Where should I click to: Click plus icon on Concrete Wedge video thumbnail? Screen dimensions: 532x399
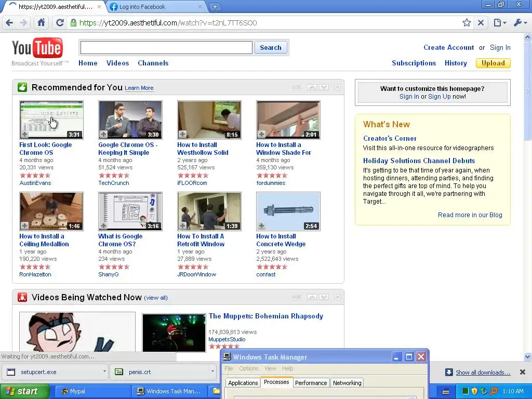point(261,226)
